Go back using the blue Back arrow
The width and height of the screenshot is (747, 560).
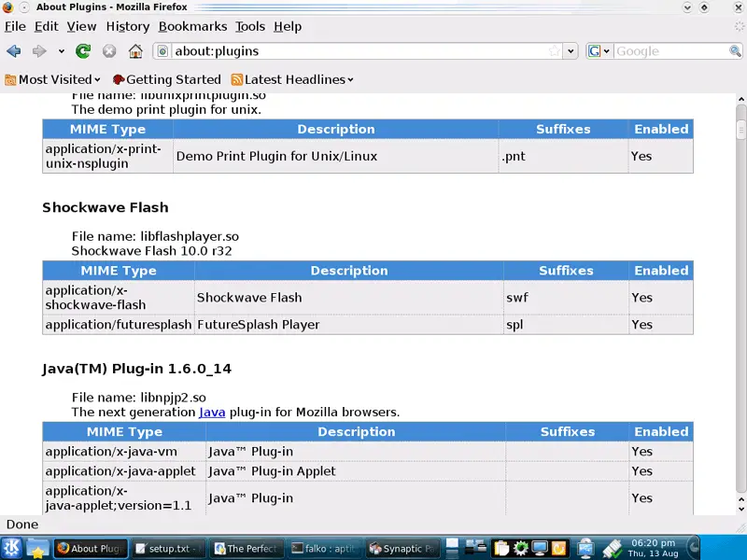pos(14,51)
